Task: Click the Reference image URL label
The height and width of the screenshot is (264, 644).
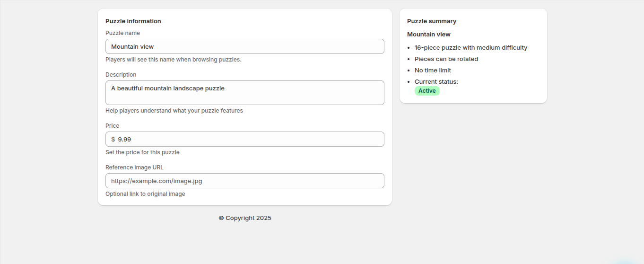Action: pyautogui.click(x=134, y=167)
